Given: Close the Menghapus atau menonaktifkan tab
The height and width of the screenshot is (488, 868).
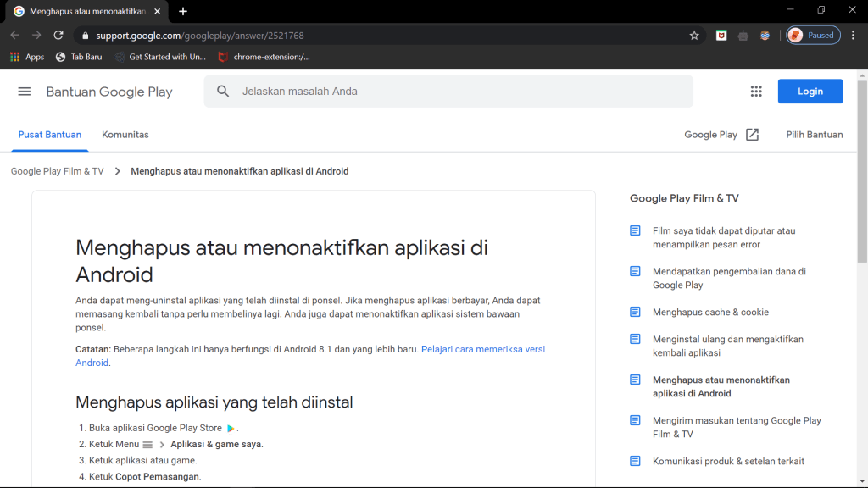Looking at the screenshot, I should point(157,11).
